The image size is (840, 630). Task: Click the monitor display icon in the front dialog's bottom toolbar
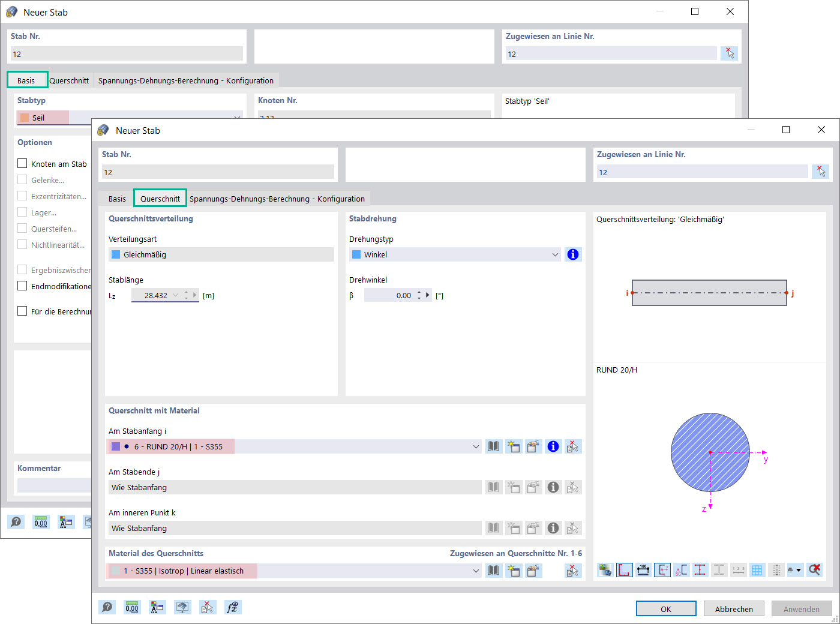tap(182, 607)
